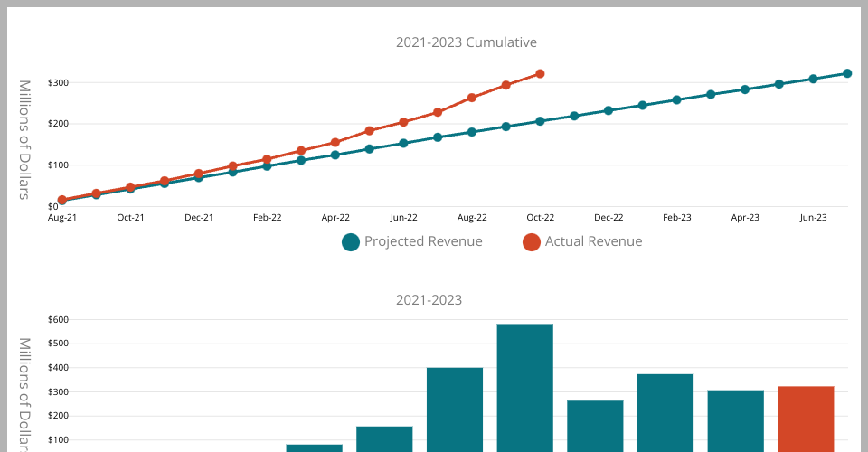The width and height of the screenshot is (868, 452).
Task: Click the last Projected Revenue point on the line
Action: [x=847, y=73]
